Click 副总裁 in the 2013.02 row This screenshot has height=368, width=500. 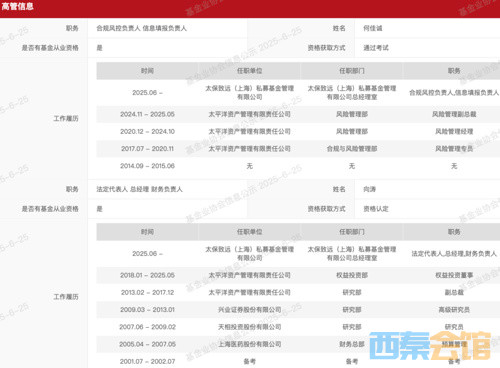click(454, 293)
